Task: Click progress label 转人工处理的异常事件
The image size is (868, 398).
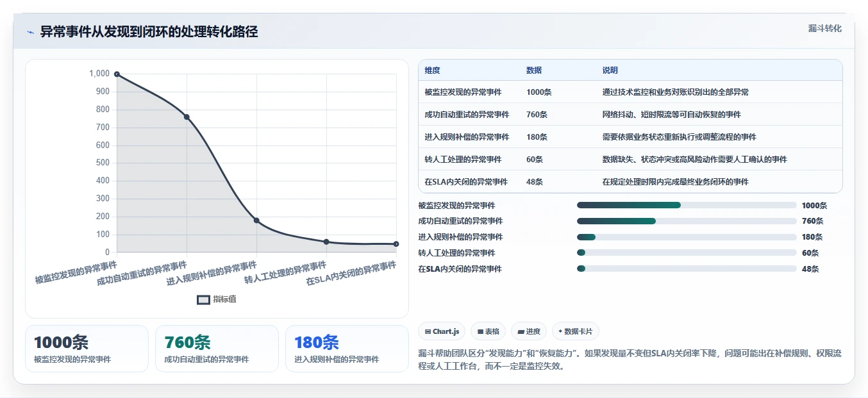Action: [x=456, y=253]
